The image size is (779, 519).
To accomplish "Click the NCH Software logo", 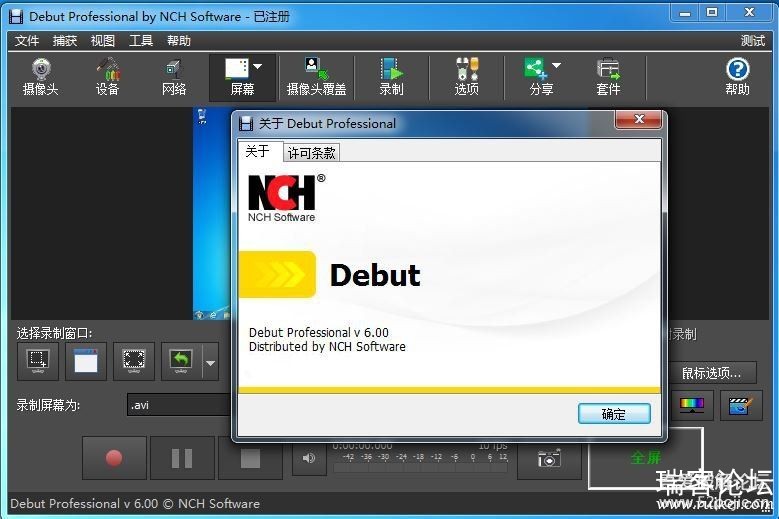I will pos(287,198).
